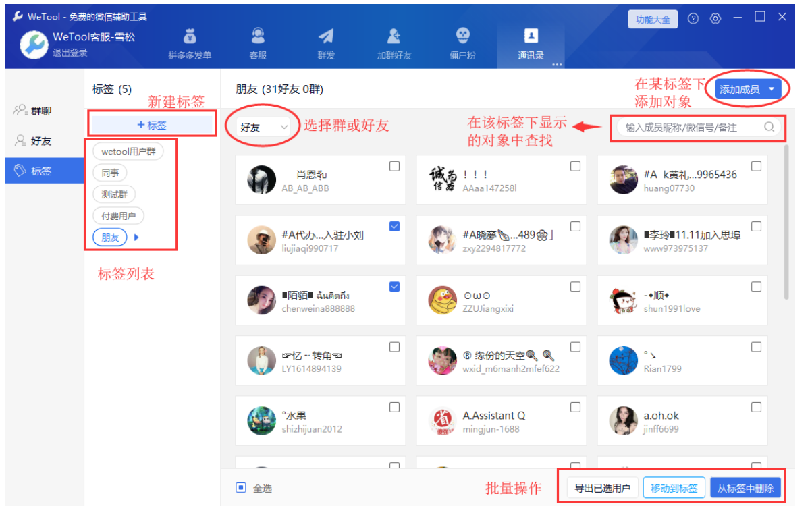Check the box for ZZUJiangxixi
Image resolution: width=812 pixels, height=527 pixels.
[576, 287]
